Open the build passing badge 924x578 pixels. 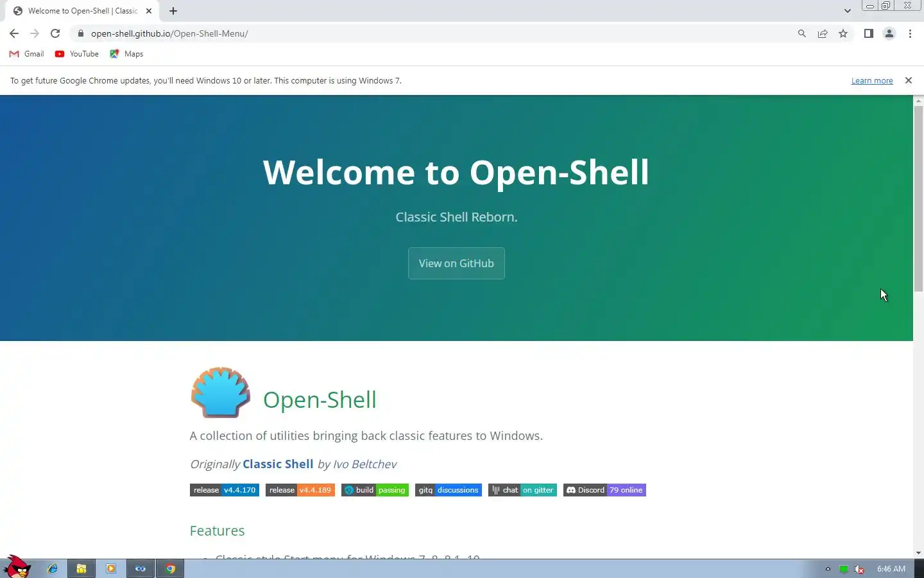375,490
